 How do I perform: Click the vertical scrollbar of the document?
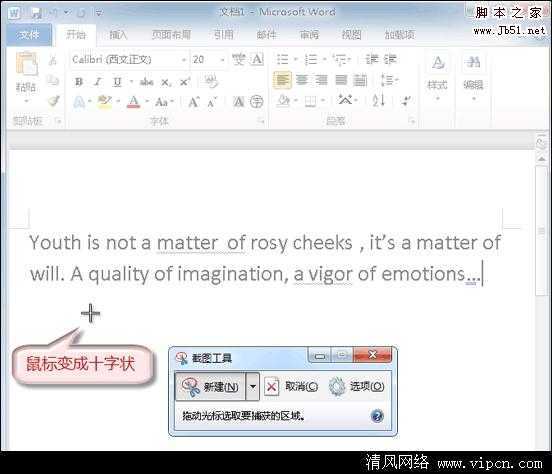point(541,231)
